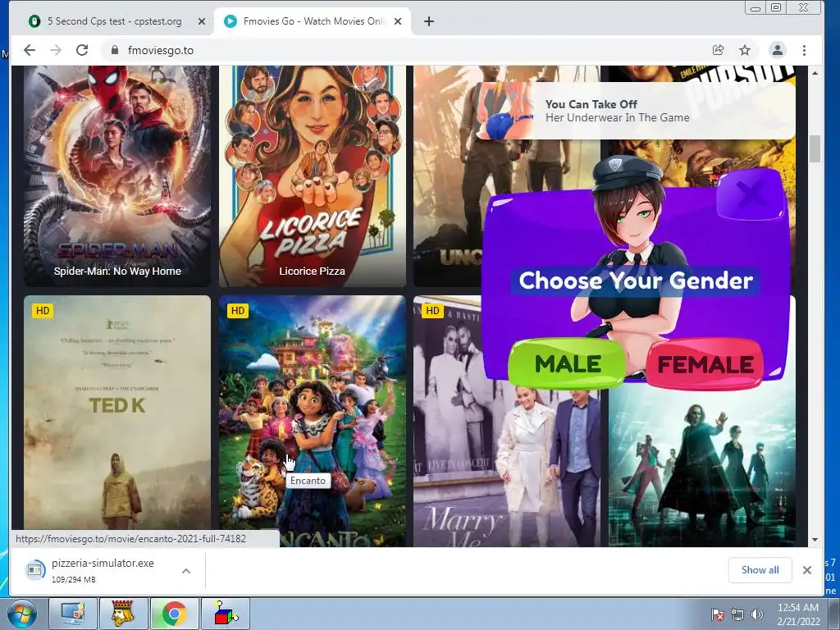The height and width of the screenshot is (630, 840).
Task: Expand the pizzeria-simulator.exe download options chevron
Action: [x=186, y=571]
